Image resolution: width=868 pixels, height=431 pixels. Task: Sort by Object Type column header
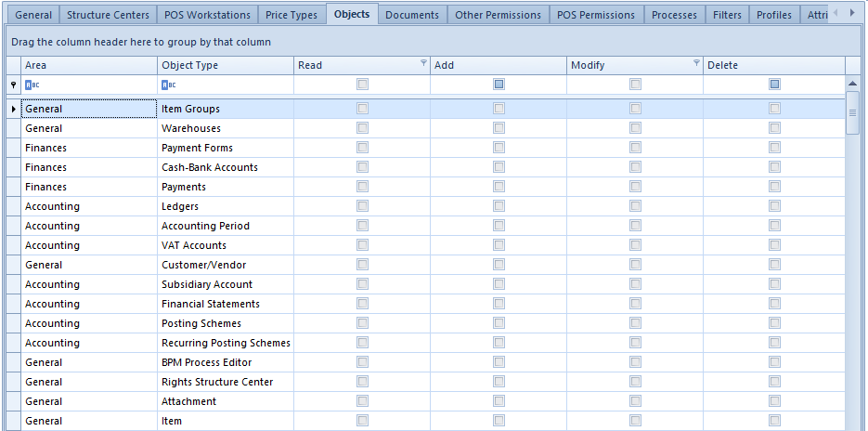click(226, 65)
